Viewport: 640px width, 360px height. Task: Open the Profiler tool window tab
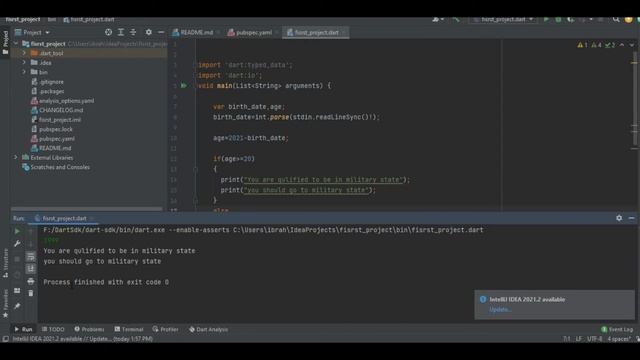tap(166, 329)
